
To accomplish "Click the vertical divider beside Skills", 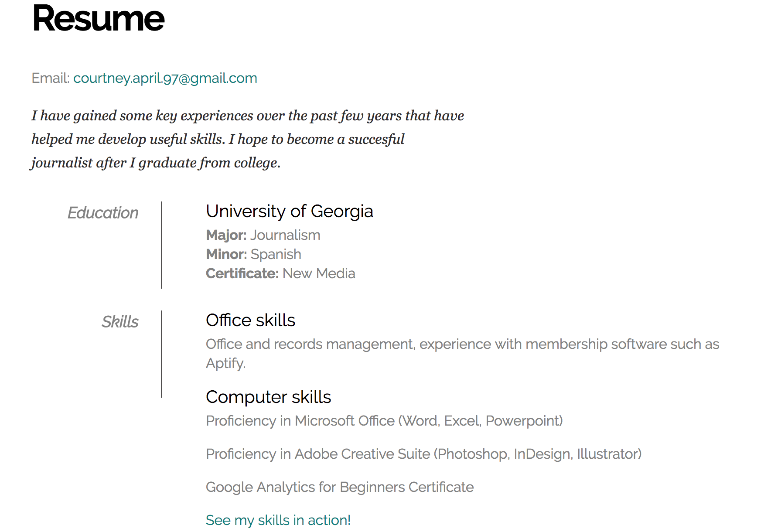I will pos(162,354).
